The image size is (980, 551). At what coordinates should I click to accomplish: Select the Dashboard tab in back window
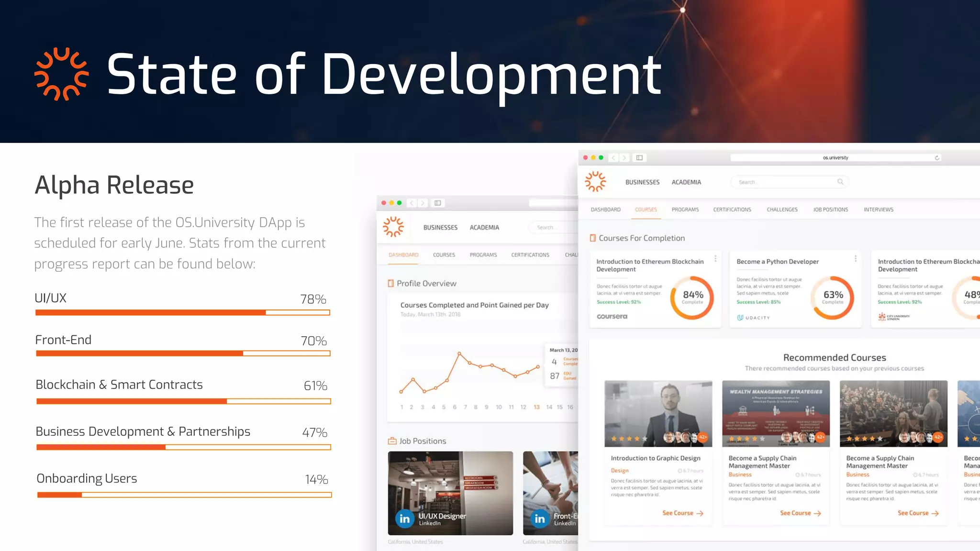click(403, 255)
